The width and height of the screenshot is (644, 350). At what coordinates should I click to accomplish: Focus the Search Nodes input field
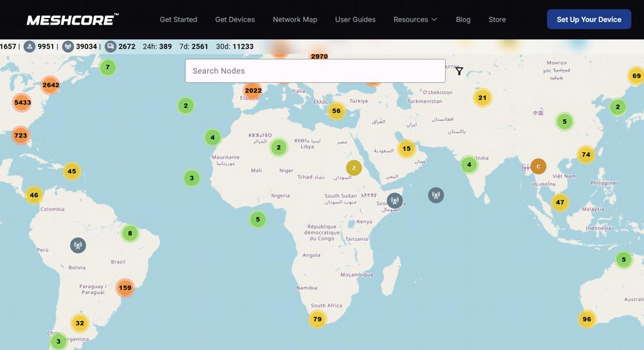315,71
